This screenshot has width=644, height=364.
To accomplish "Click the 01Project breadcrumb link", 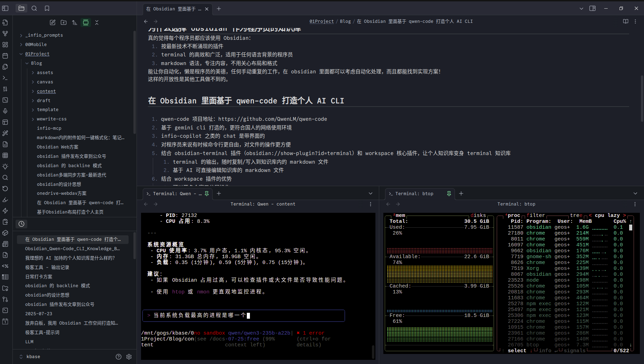I will coord(321,21).
